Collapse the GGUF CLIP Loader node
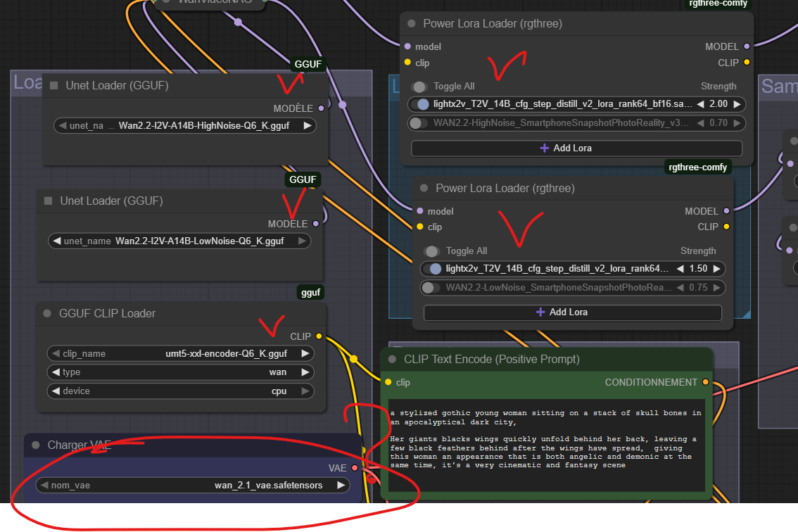Image resolution: width=798 pixels, height=532 pixels. pyautogui.click(x=47, y=314)
